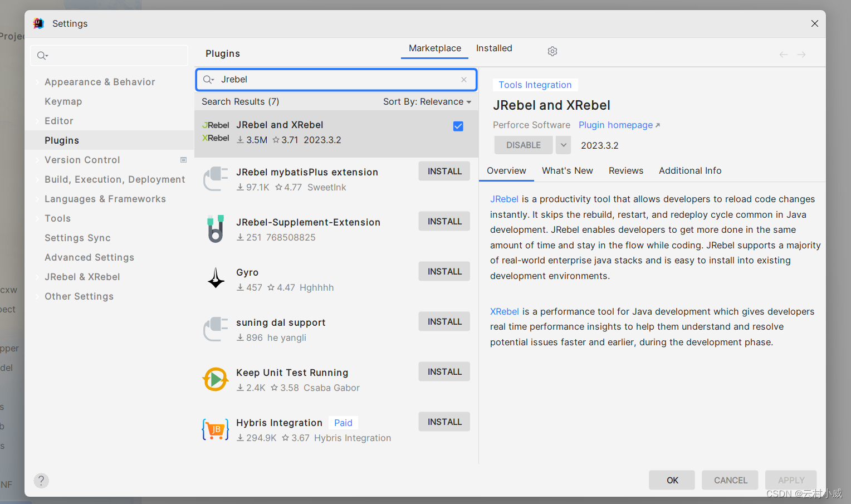Click the settings search magnifier icon
851x504 pixels.
[42, 56]
